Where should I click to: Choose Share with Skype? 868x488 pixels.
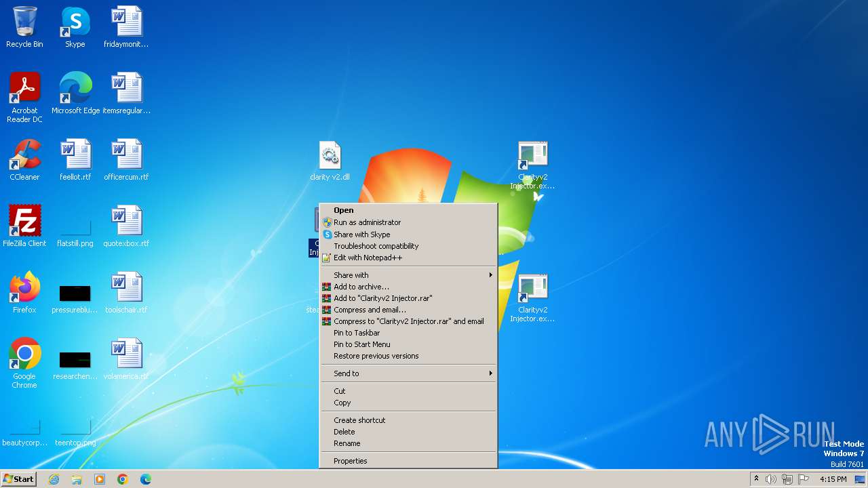pos(408,235)
